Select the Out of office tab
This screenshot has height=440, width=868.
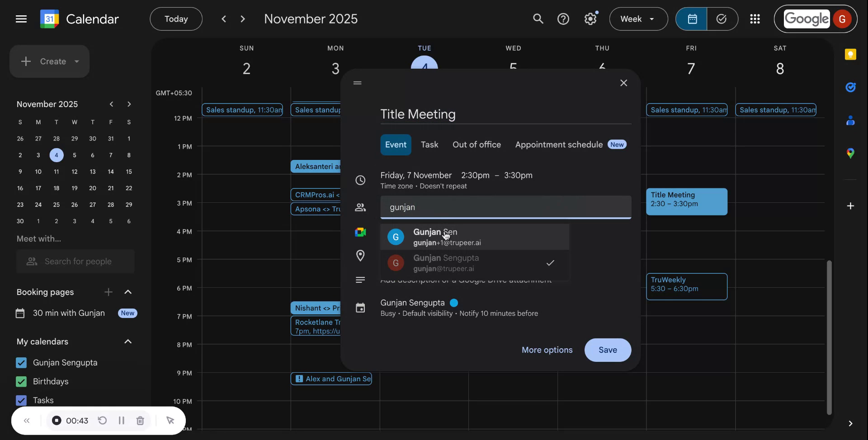point(476,144)
